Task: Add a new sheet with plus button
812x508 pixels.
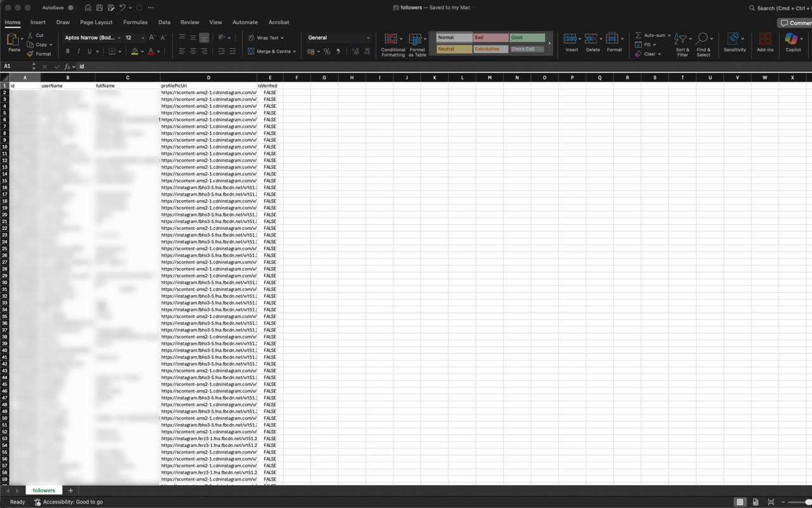Action: [70, 490]
